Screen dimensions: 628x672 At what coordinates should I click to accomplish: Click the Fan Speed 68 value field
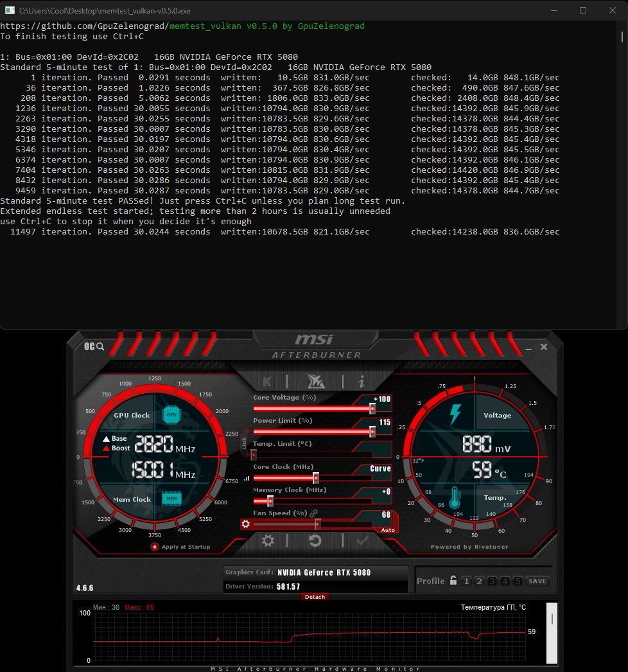pos(386,515)
